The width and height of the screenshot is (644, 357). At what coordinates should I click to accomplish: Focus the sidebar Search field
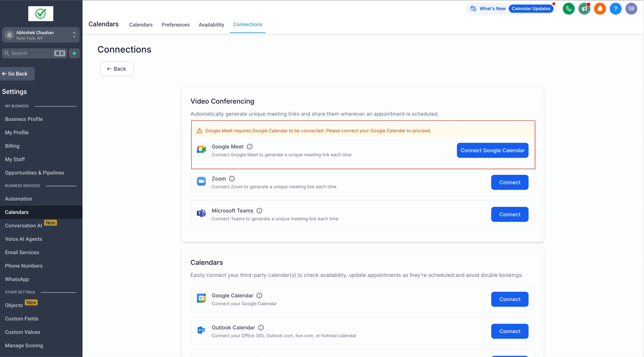click(34, 53)
